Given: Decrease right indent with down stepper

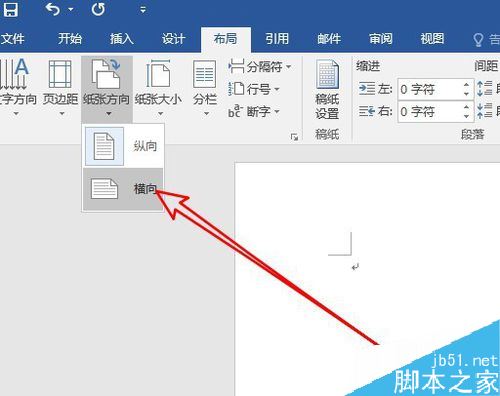Looking at the screenshot, I should pyautogui.click(x=466, y=116).
